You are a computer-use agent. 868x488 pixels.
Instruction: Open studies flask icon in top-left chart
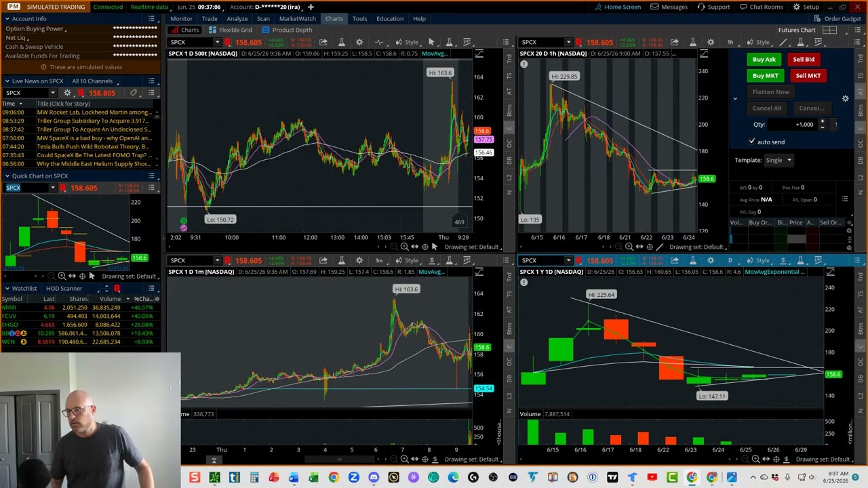point(341,42)
